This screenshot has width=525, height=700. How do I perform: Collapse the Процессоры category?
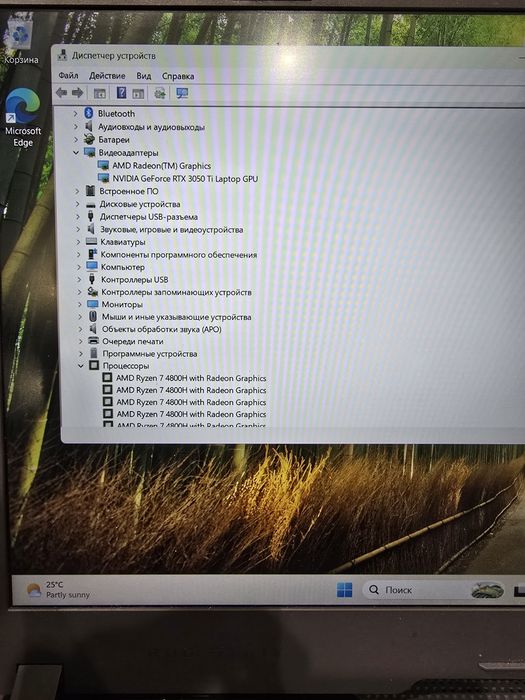81,366
